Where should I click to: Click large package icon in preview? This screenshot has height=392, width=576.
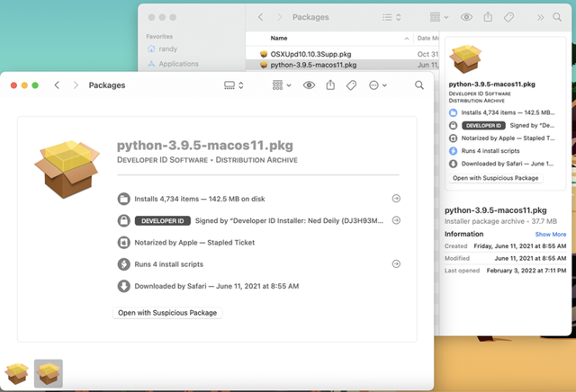coord(67,168)
